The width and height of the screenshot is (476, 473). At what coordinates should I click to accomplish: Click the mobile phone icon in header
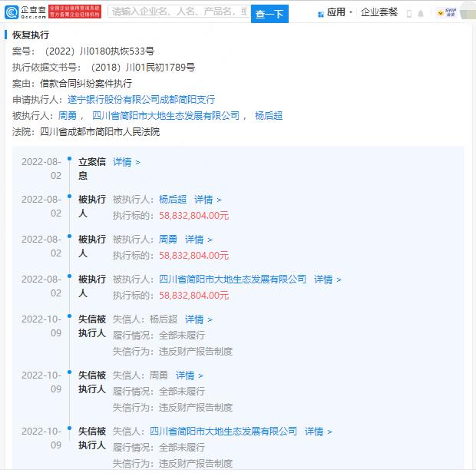[408, 13]
